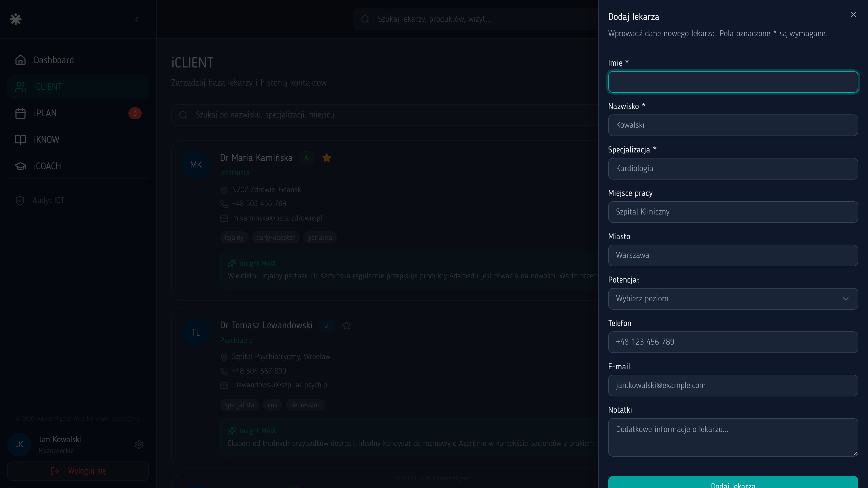868x488 pixels.
Task: Click the email icon for m.kaminska
Action: 224,219
